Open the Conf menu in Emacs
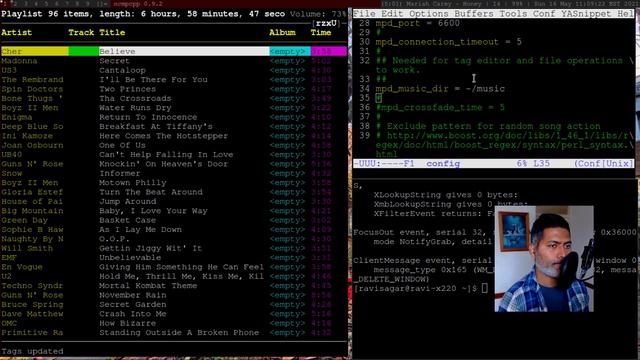 [544, 13]
